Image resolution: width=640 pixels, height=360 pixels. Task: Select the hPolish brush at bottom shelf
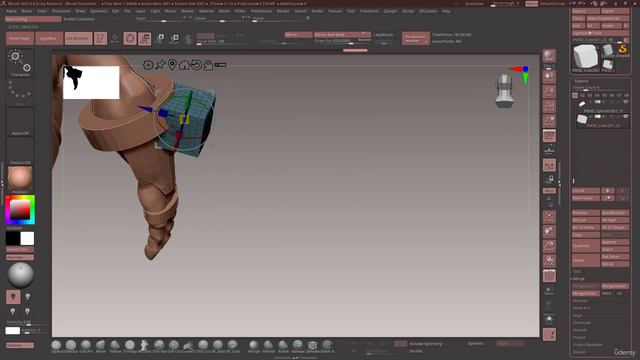(x=268, y=346)
